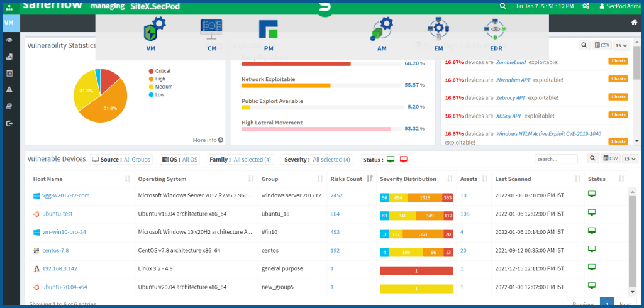Click the Vulnerable Devices search input field
The height and width of the screenshot is (308, 644).
pyautogui.click(x=556, y=160)
